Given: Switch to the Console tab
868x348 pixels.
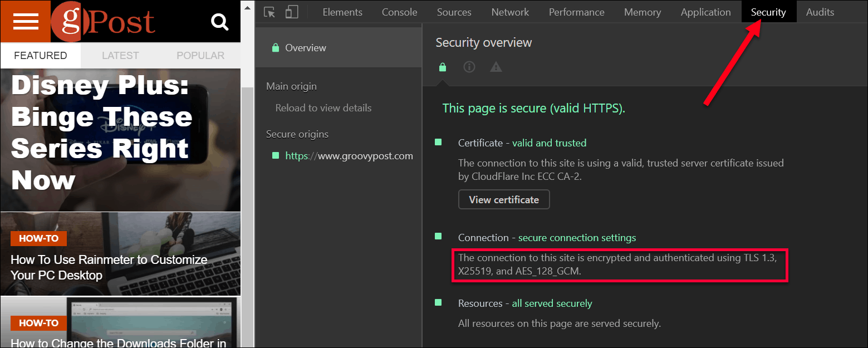Looking at the screenshot, I should (399, 12).
